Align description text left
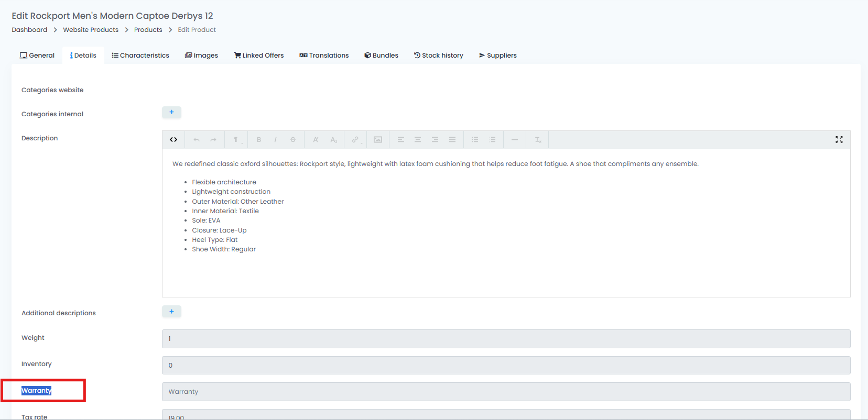The height and width of the screenshot is (420, 868). pos(401,140)
